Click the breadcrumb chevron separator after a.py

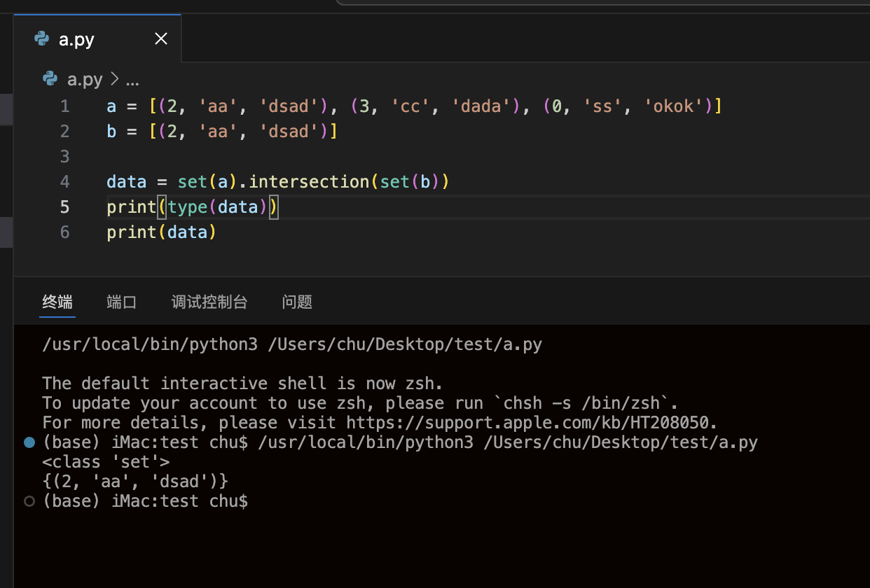tap(115, 80)
